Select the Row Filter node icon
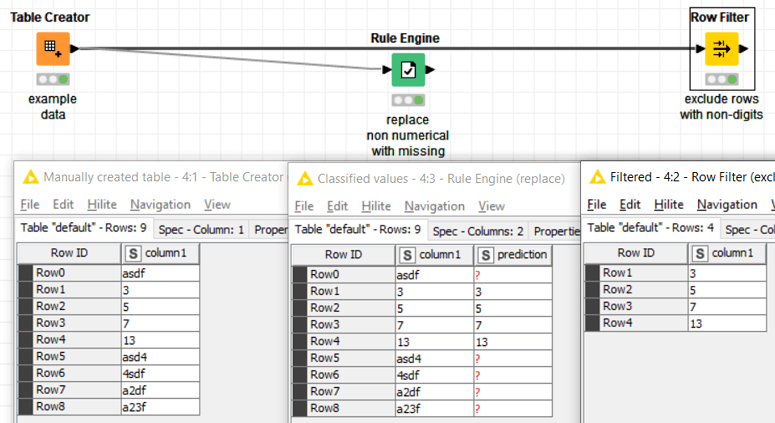The width and height of the screenshot is (775, 423). tap(721, 48)
